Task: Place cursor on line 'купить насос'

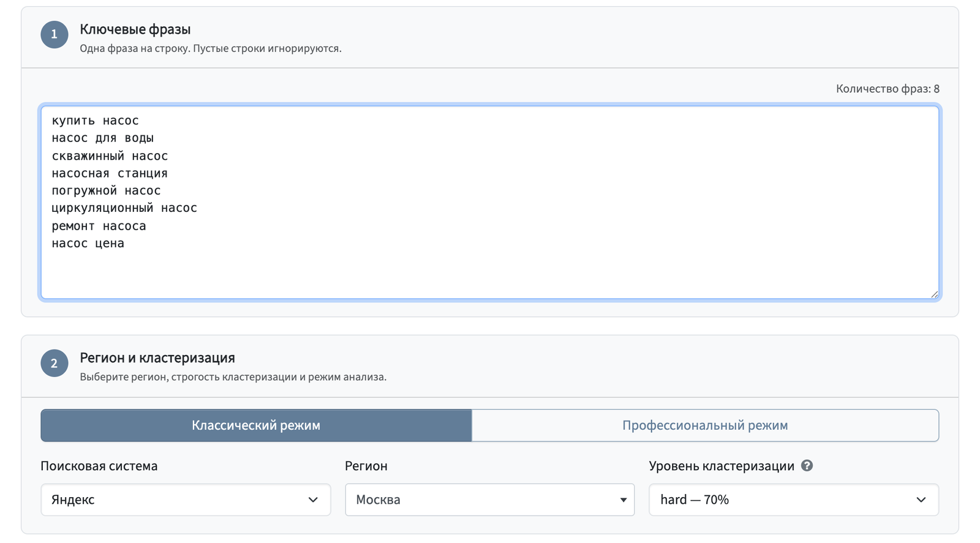Action: (95, 121)
